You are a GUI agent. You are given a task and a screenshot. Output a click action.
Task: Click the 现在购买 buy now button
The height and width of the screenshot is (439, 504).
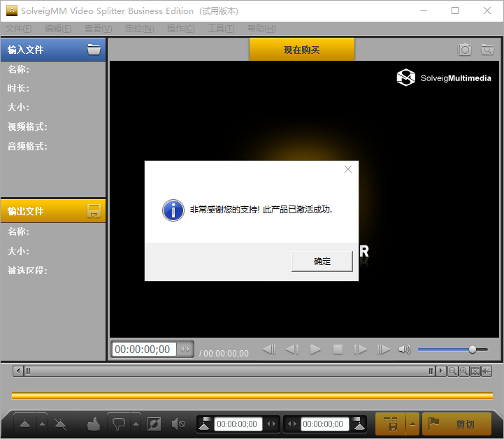(x=301, y=50)
